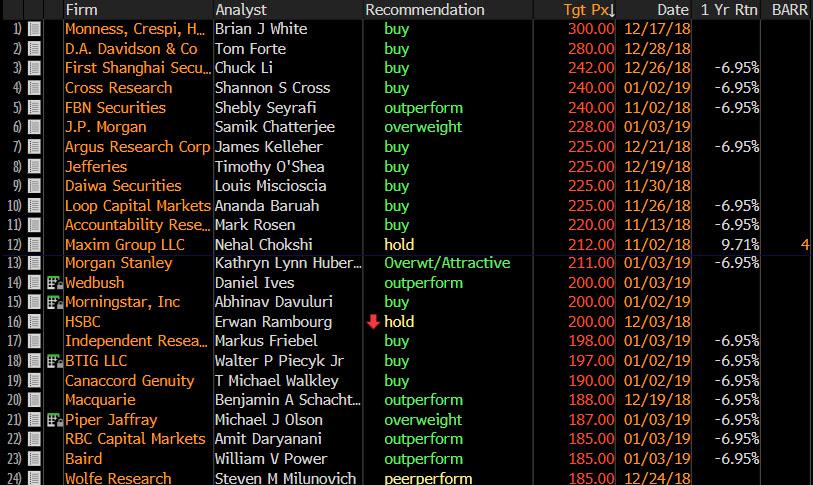Screen dimensions: 813x485
Task: Open the Jefferies firm link
Action: coord(96,167)
